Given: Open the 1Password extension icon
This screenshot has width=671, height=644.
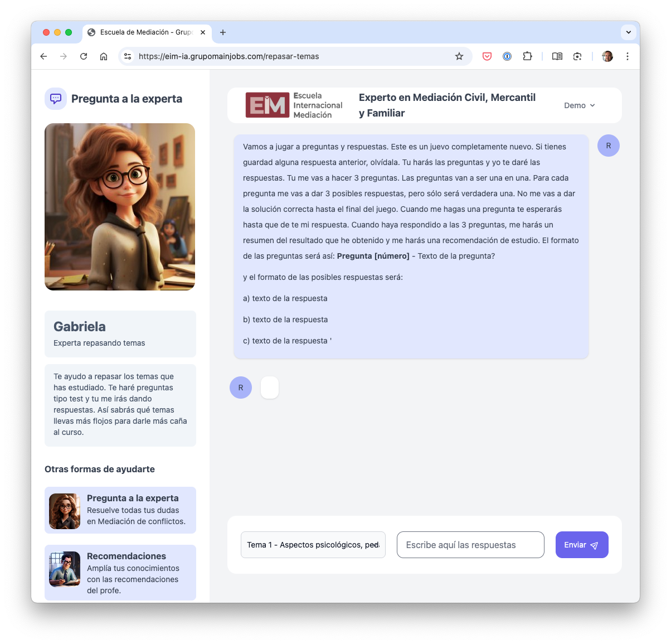Looking at the screenshot, I should click(x=507, y=56).
